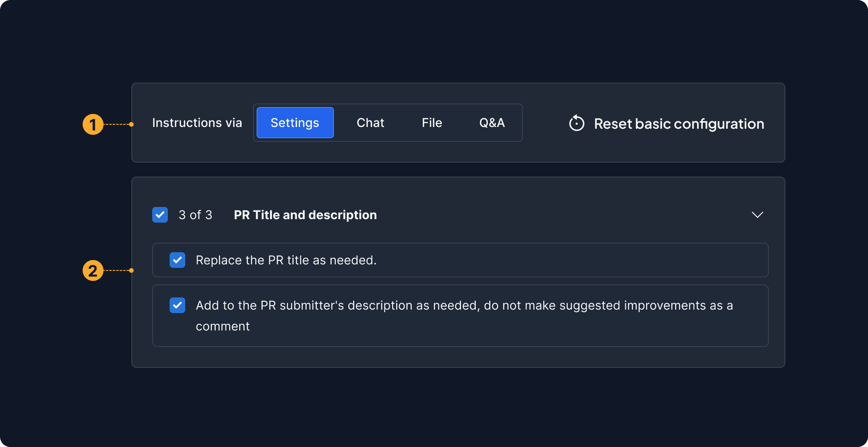Click the word comment in second instruction

pos(223,326)
